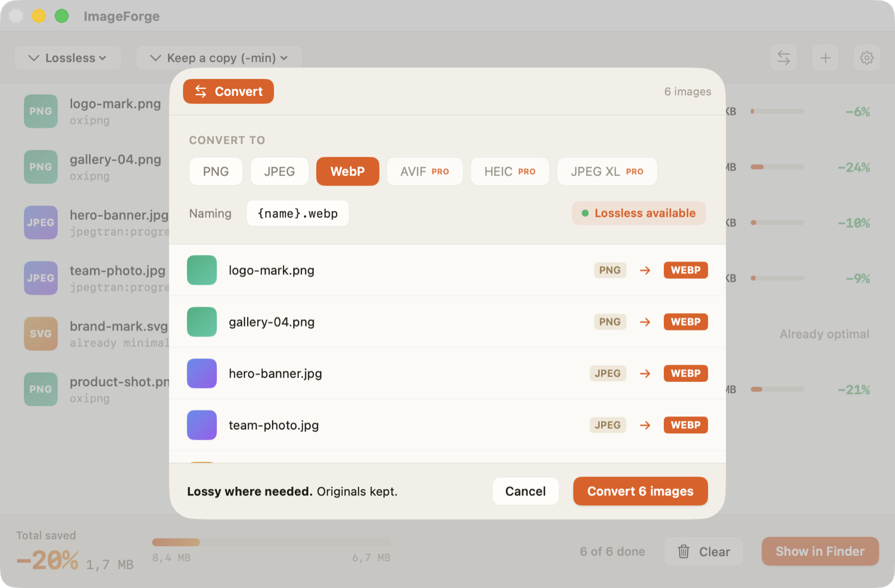This screenshot has height=588, width=895.
Task: Select team-photo.jpg filename in the dialog list
Action: tap(274, 425)
